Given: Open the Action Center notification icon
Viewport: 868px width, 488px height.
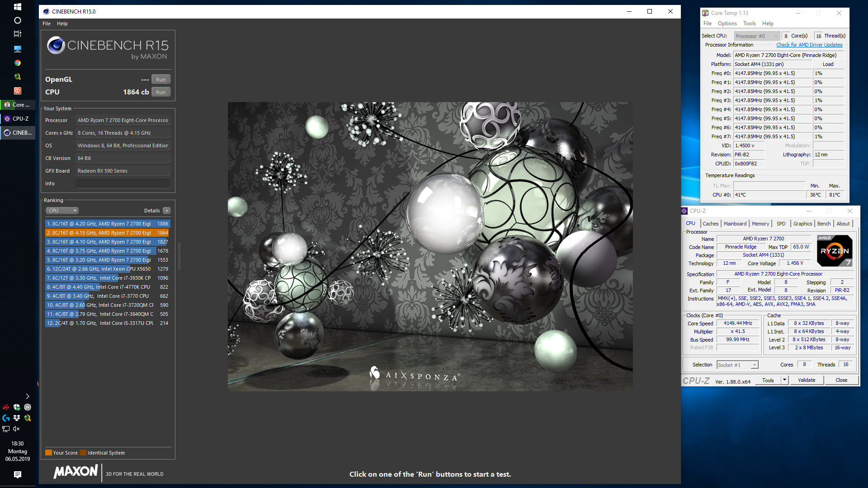Looking at the screenshot, I should tap(17, 474).
